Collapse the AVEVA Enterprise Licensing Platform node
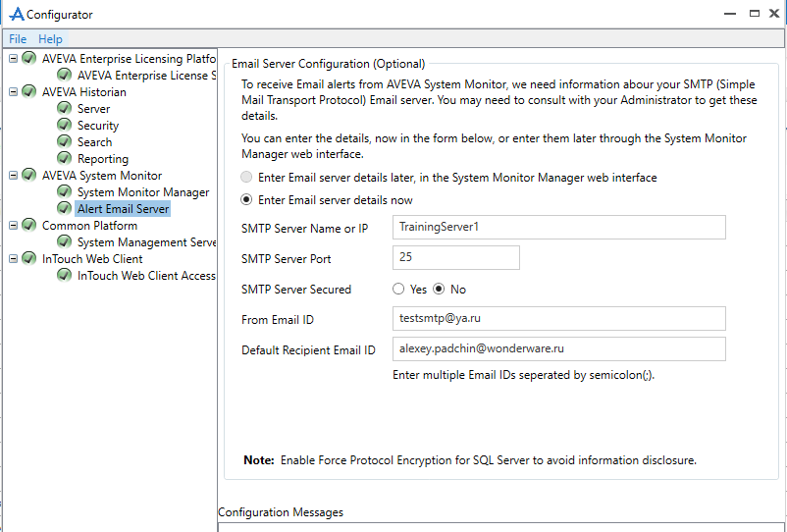This screenshot has width=787, height=532. pyautogui.click(x=14, y=59)
